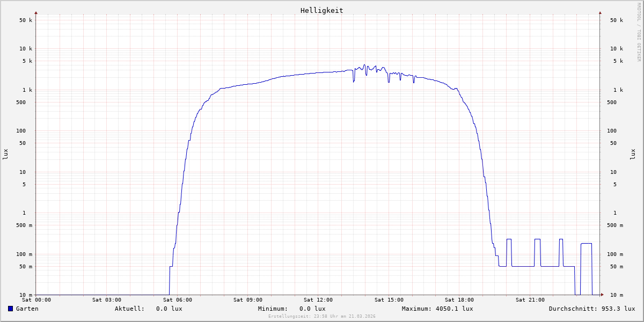Click the left axis 50 k label
Viewport: 644px width, 322px height.
[x=26, y=20]
